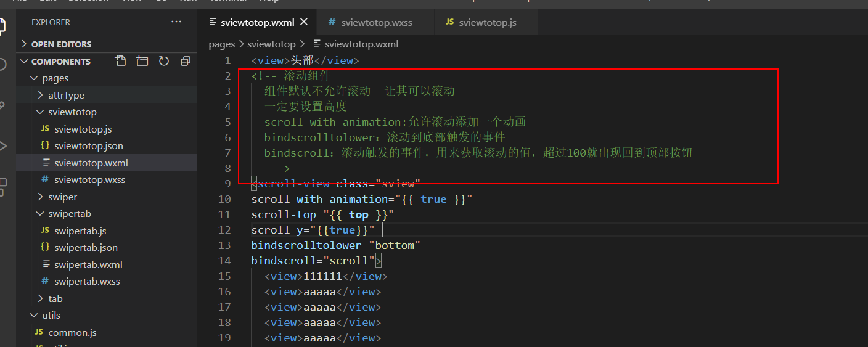Screen dimensions: 868x347
Task: Click the New File icon in COMPONENTS header
Action: pyautogui.click(x=121, y=61)
